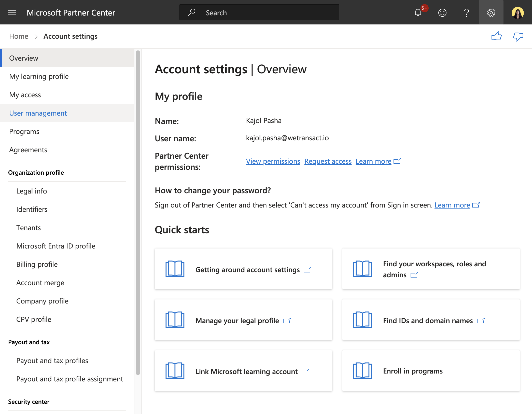Open the help question mark icon
Image resolution: width=532 pixels, height=414 pixels.
pos(466,12)
